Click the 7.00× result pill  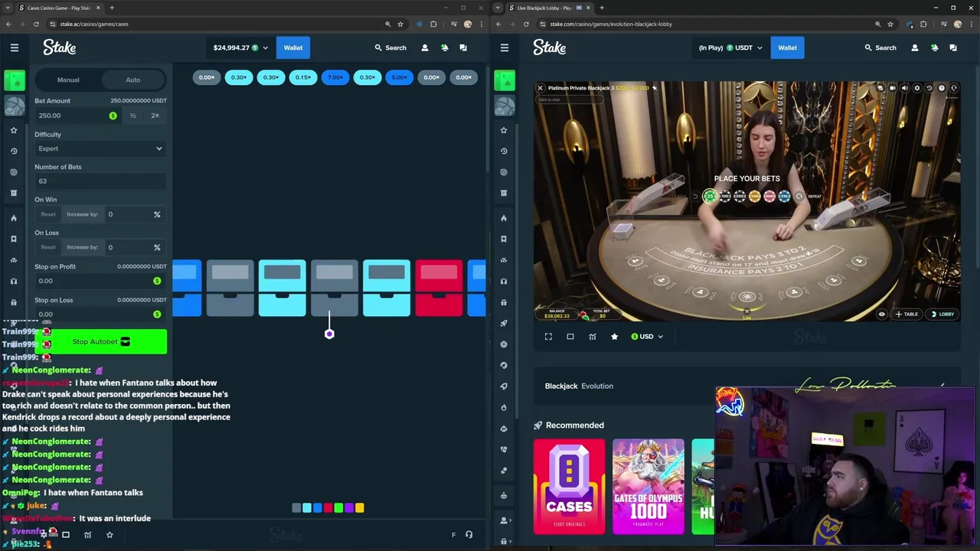[335, 77]
